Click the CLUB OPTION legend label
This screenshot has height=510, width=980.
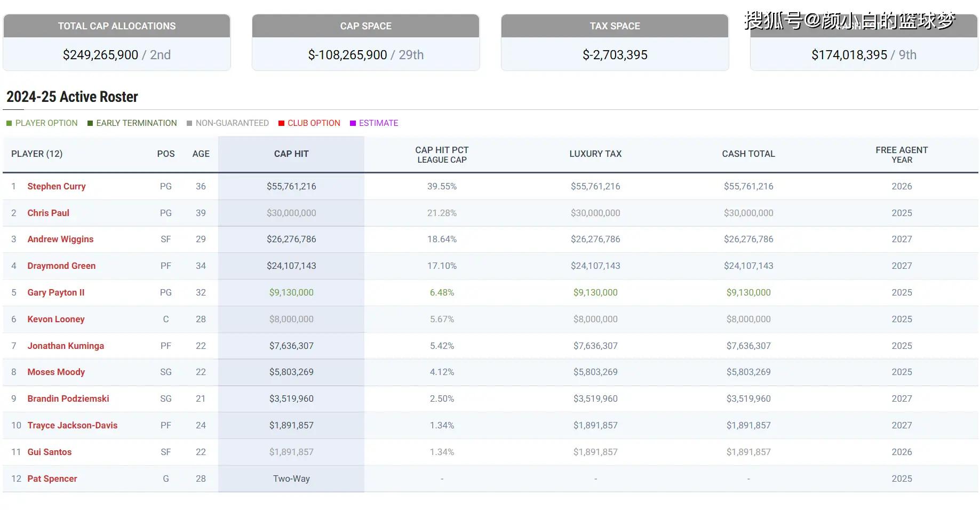coord(314,123)
